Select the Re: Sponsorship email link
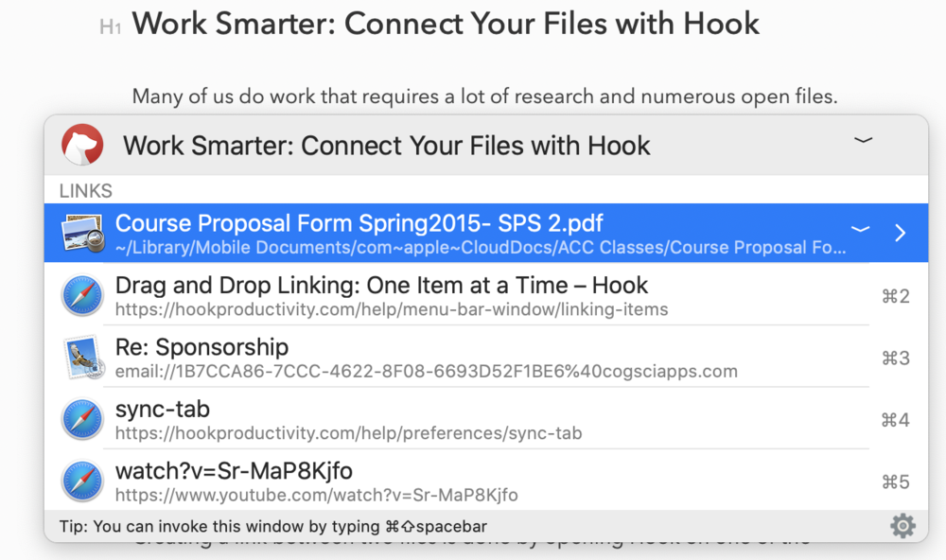 [x=486, y=358]
